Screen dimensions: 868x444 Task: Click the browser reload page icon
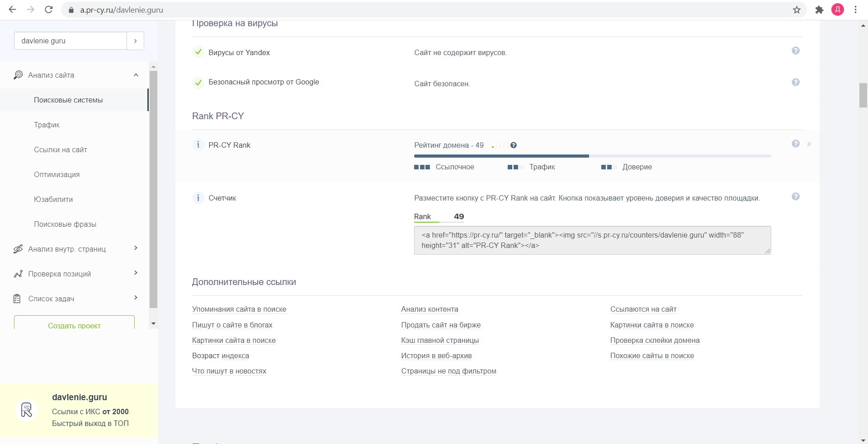[49, 9]
